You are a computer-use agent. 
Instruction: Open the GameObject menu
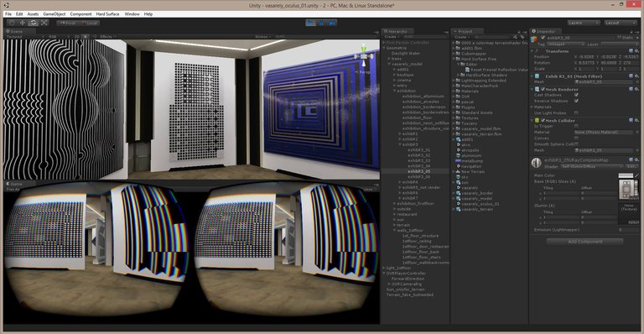point(55,14)
